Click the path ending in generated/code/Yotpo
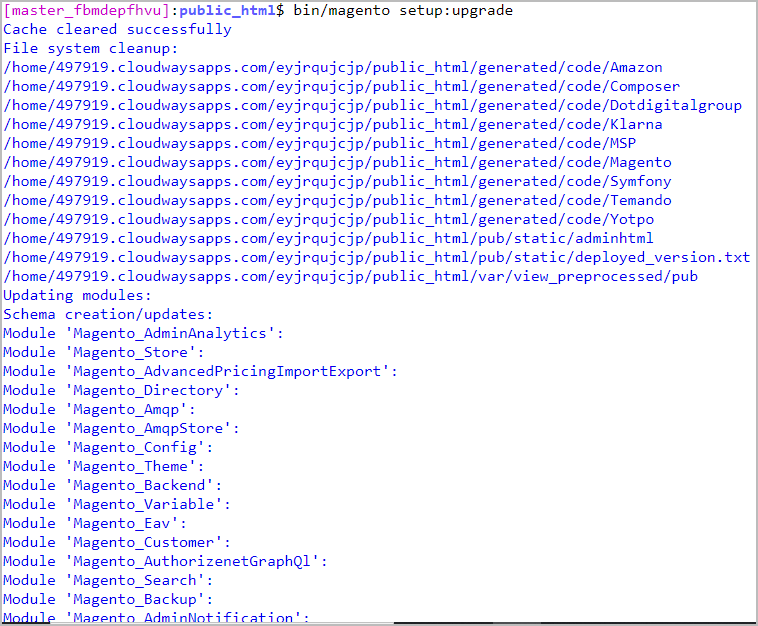 click(x=328, y=219)
